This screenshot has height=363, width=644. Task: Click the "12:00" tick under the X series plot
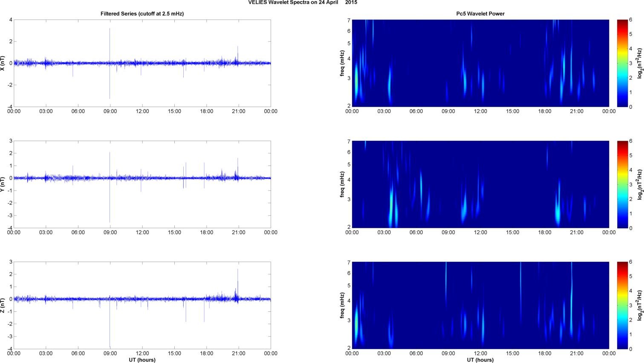pyautogui.click(x=142, y=111)
